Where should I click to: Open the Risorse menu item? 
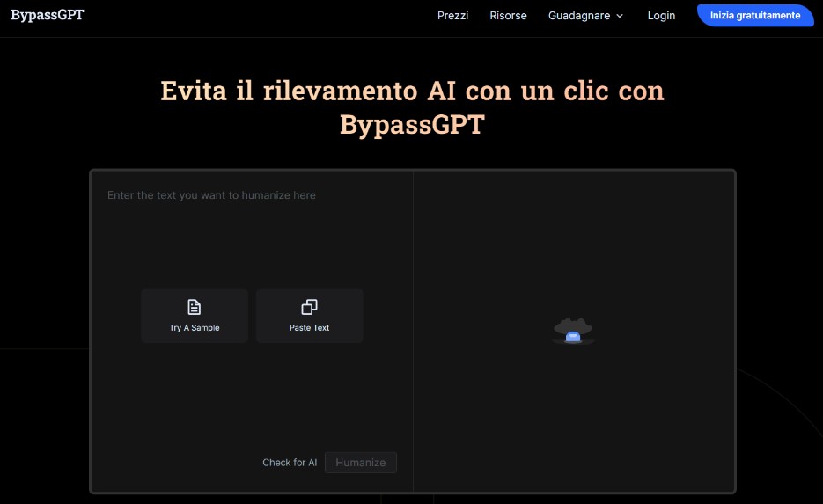tap(508, 16)
